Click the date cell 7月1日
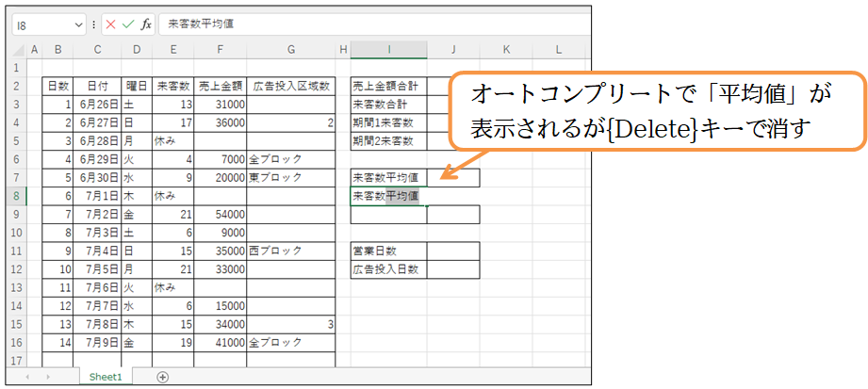Image resolution: width=868 pixels, height=389 pixels. (x=97, y=196)
